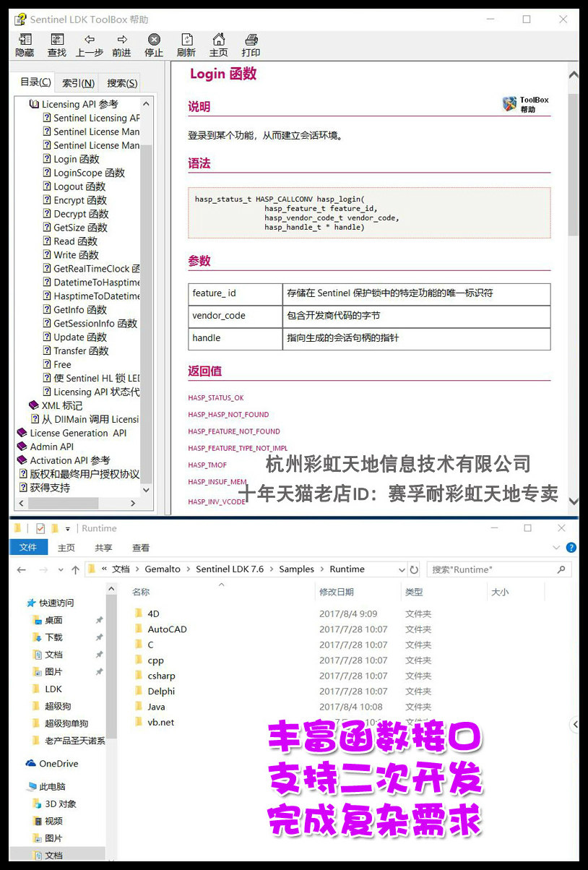Open the Activation API 参考 book
The width and height of the screenshot is (588, 870).
tap(64, 460)
